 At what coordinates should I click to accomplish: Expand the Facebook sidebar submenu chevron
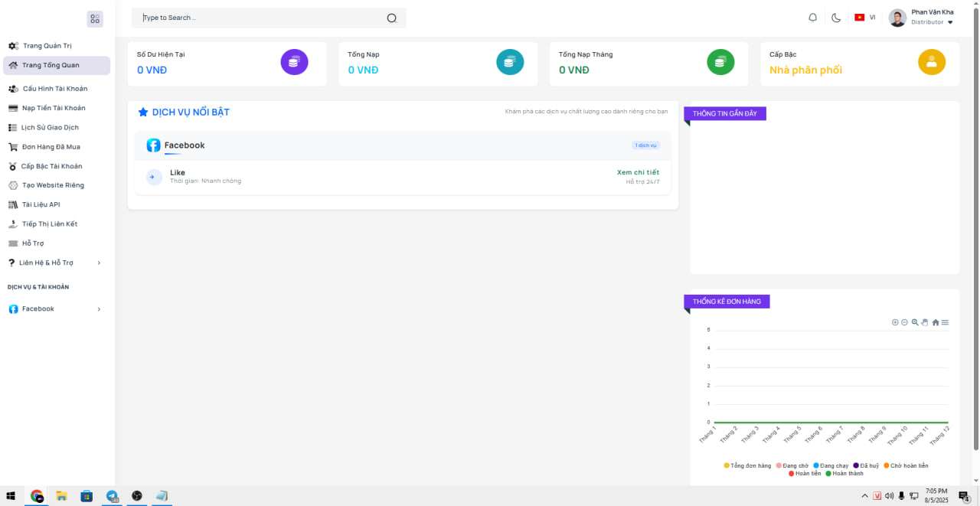click(x=99, y=309)
